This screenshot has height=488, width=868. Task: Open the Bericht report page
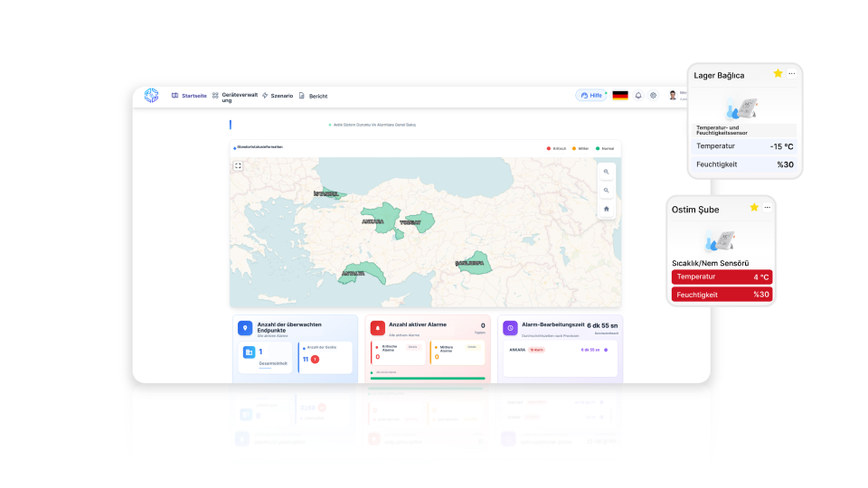[313, 96]
